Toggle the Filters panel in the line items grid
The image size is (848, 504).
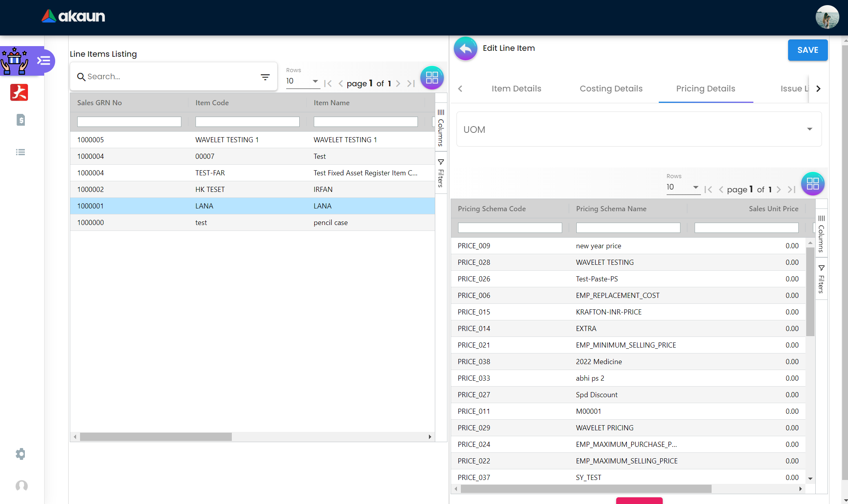coord(441,173)
